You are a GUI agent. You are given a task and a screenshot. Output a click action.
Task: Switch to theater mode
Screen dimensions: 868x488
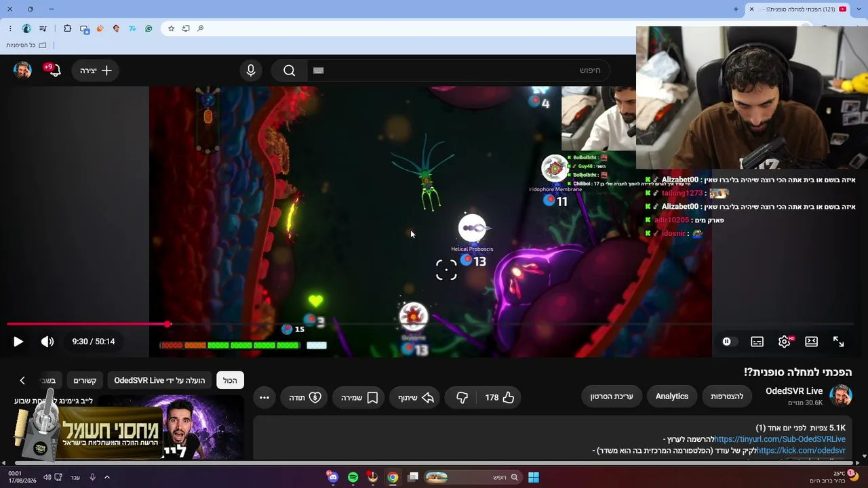[x=811, y=342]
